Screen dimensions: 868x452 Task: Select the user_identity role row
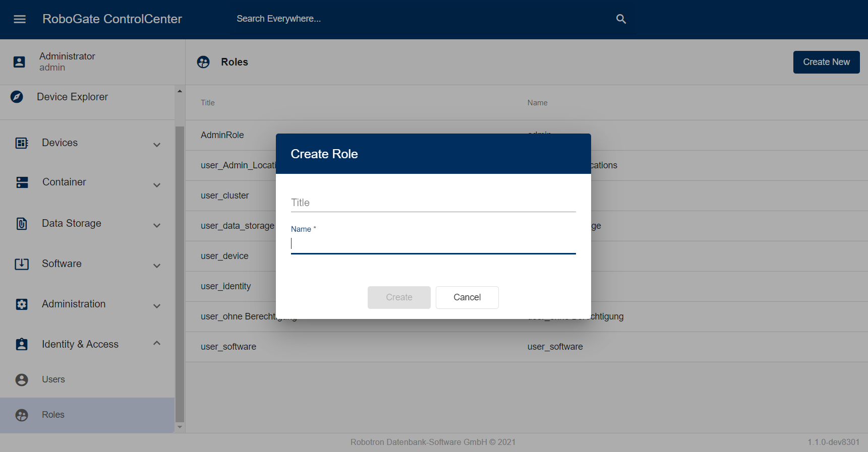click(527, 286)
